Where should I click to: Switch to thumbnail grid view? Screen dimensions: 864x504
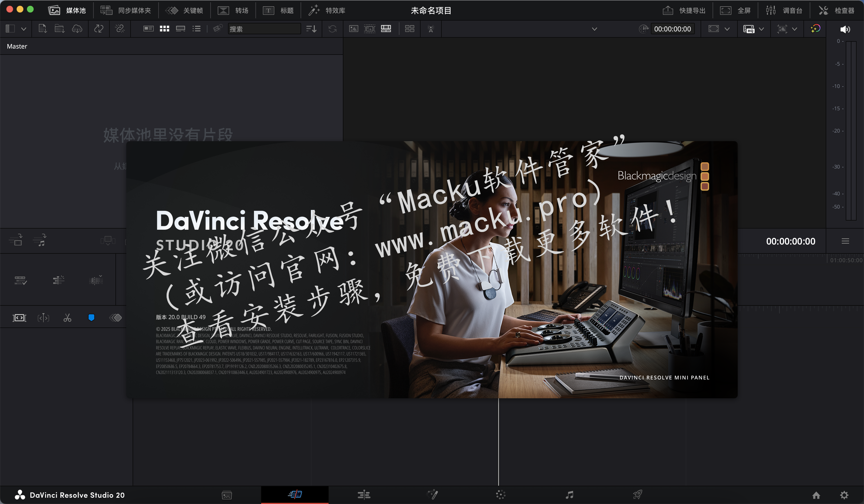point(165,29)
